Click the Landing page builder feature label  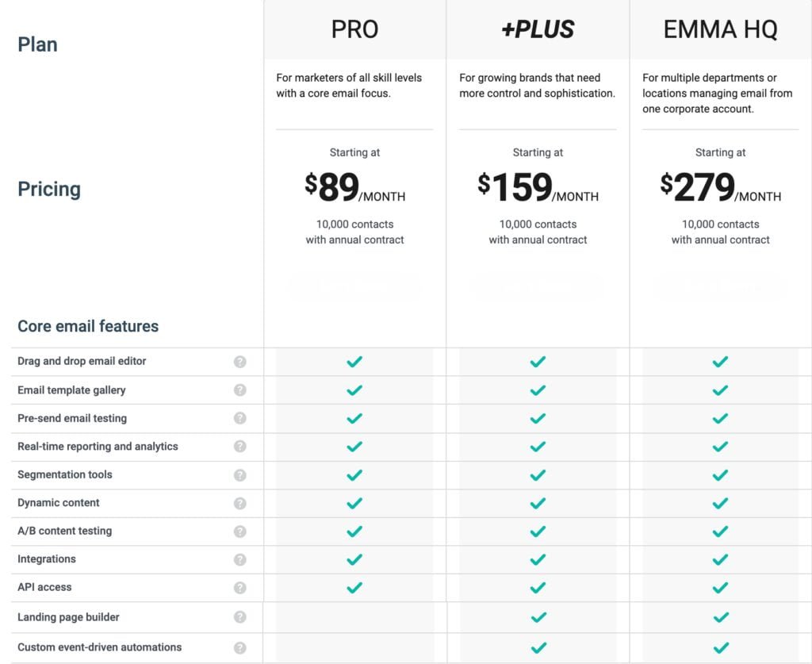(x=68, y=617)
